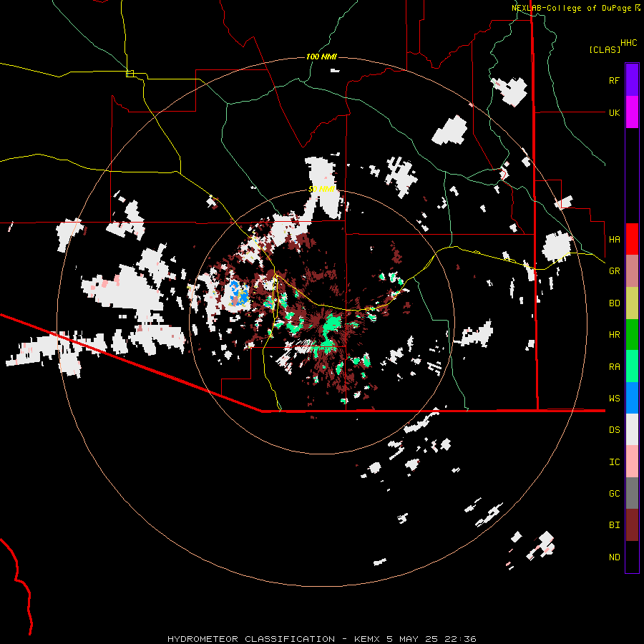Click the BI legend label
644x644 pixels.
614,525
